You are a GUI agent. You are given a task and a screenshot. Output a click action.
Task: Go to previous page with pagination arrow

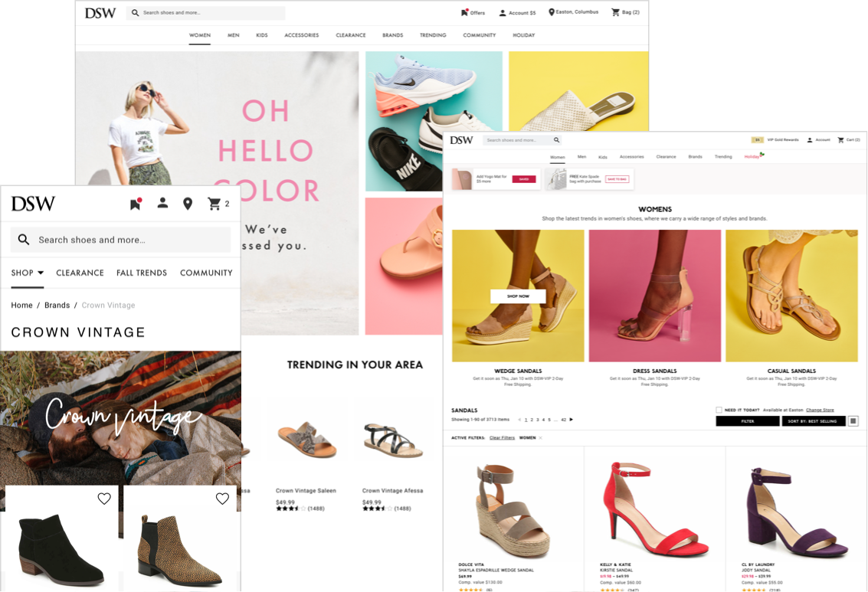pos(519,420)
